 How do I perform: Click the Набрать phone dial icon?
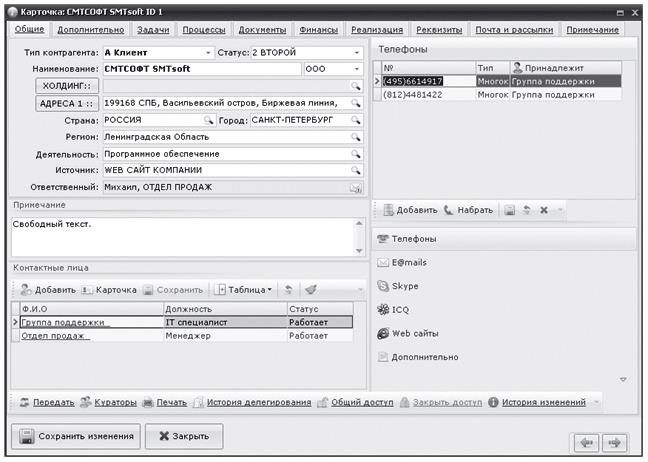tap(449, 211)
